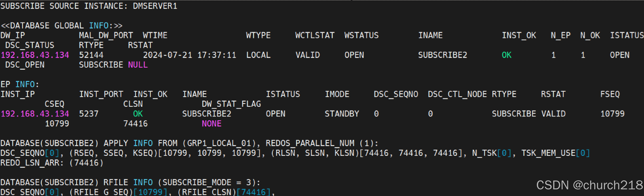Click the DSC_OPEN status value
This screenshot has width=644, height=196.
click(x=25, y=65)
